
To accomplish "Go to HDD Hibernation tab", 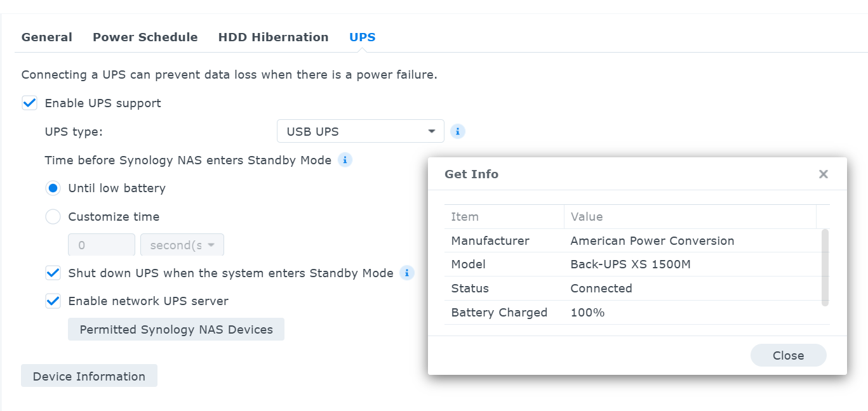I will tap(274, 37).
